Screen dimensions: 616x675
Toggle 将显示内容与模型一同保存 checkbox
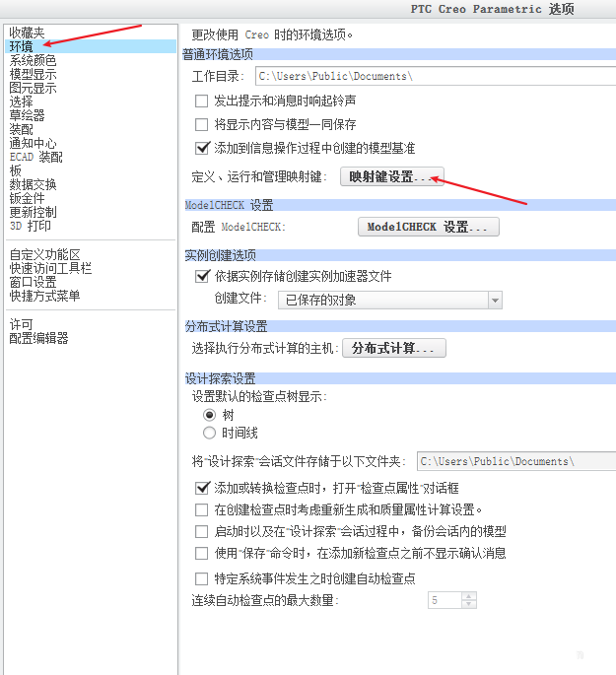[x=201, y=125]
